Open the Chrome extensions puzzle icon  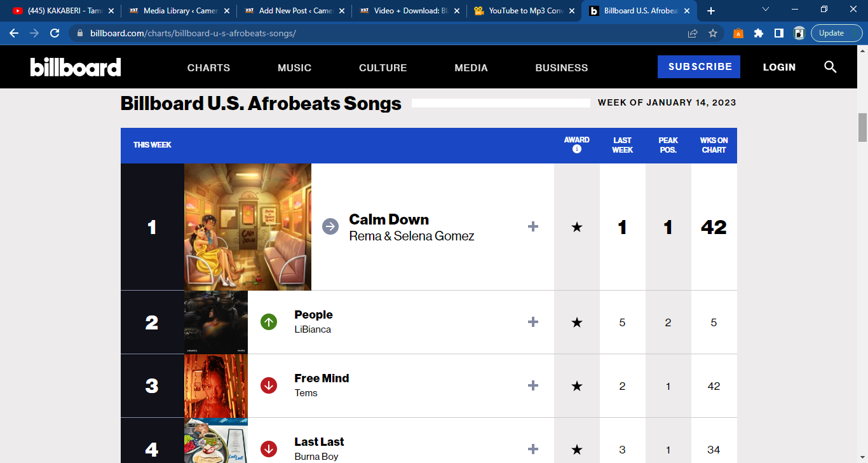[x=759, y=33]
